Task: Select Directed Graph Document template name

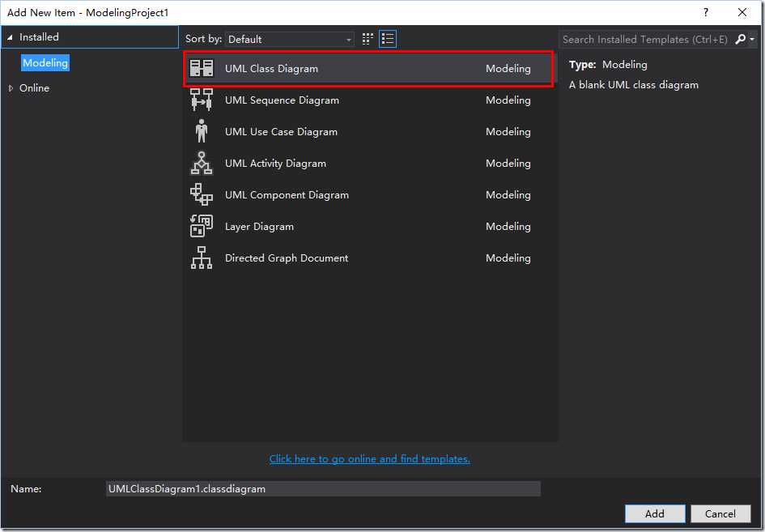Action: tap(287, 257)
